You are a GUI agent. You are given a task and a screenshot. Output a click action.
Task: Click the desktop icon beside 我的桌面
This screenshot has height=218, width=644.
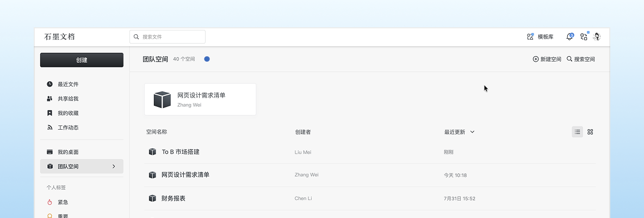[x=49, y=152]
